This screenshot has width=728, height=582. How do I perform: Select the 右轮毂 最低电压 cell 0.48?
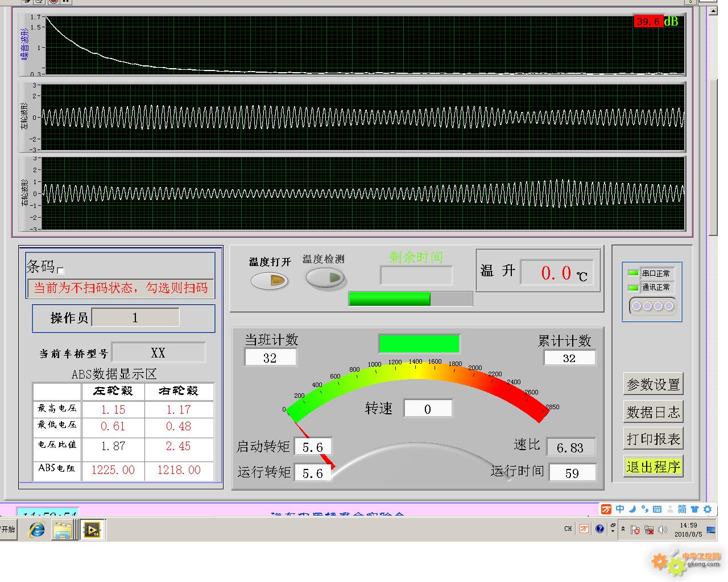coord(179,426)
